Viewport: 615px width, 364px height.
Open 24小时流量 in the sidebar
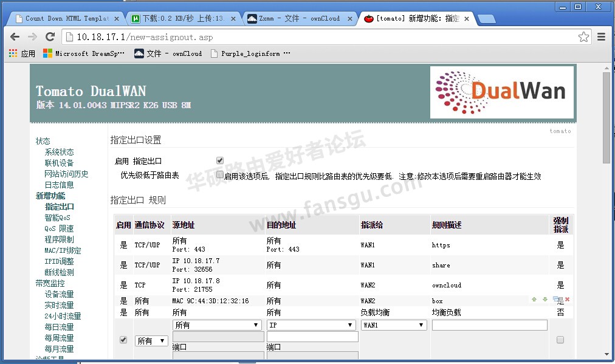click(63, 316)
